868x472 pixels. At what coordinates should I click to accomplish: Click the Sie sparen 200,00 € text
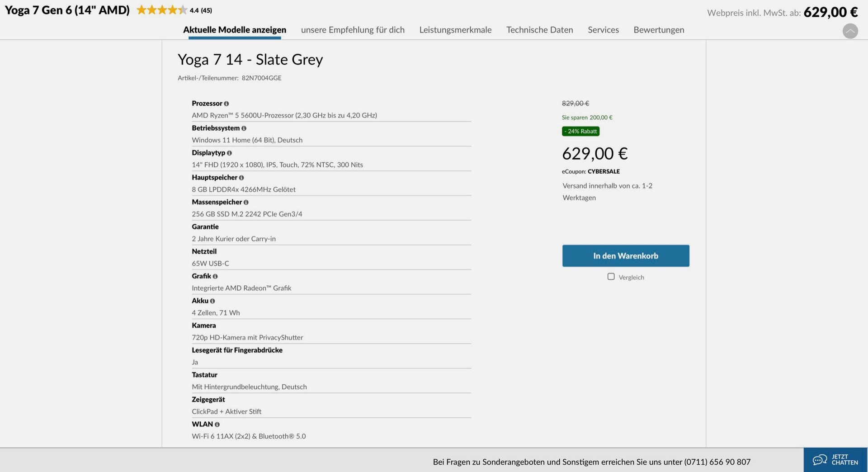587,118
